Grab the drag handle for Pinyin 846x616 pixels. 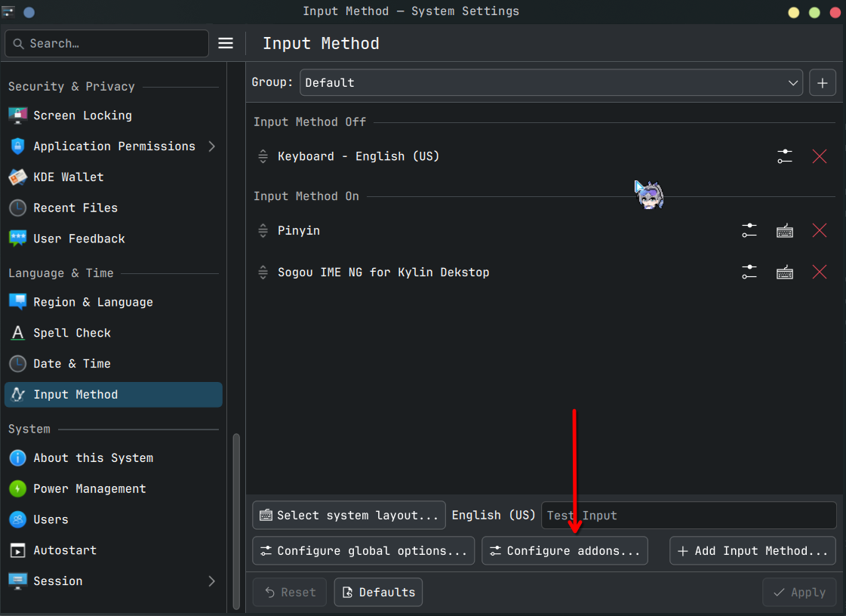(x=263, y=231)
